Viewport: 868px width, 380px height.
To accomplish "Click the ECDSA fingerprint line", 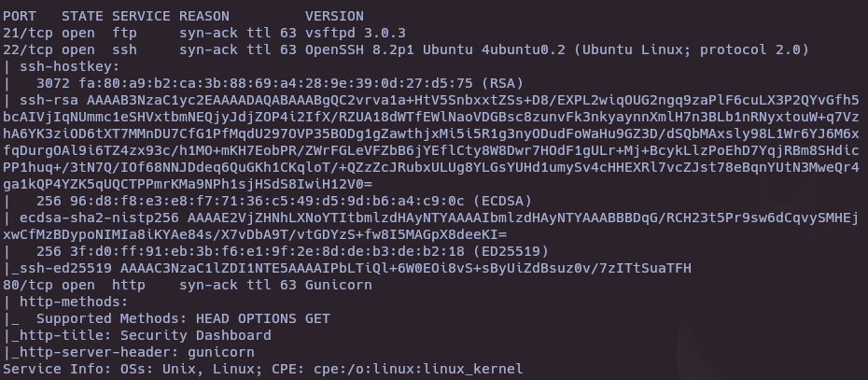I will 284,201.
